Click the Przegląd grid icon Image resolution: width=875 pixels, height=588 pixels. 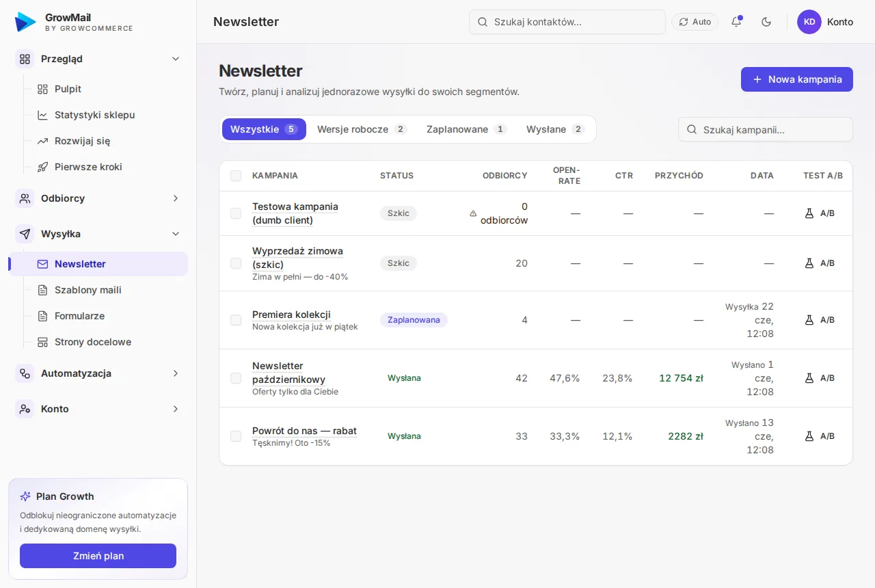point(25,59)
